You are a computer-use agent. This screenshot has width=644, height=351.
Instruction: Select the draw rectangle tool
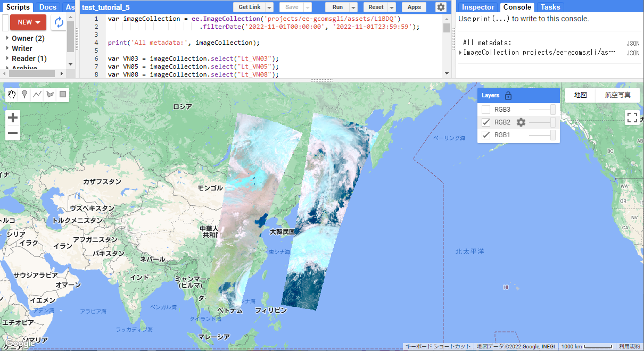click(63, 95)
